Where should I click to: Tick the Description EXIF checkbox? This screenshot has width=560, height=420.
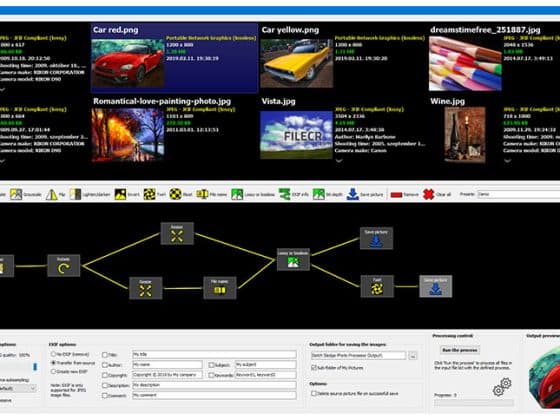[105, 385]
